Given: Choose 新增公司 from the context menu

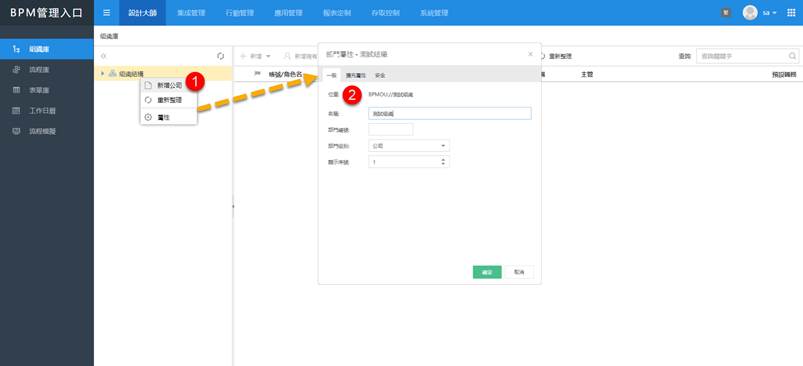Looking at the screenshot, I should tap(168, 85).
